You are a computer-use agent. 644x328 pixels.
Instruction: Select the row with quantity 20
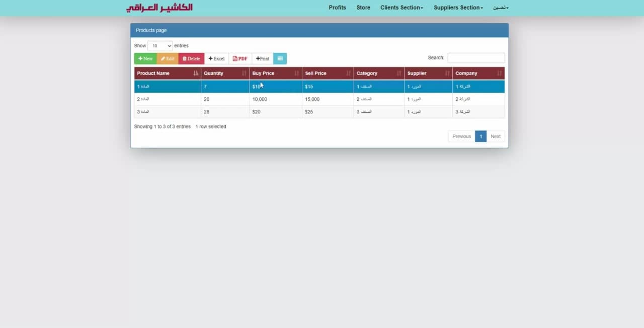319,99
